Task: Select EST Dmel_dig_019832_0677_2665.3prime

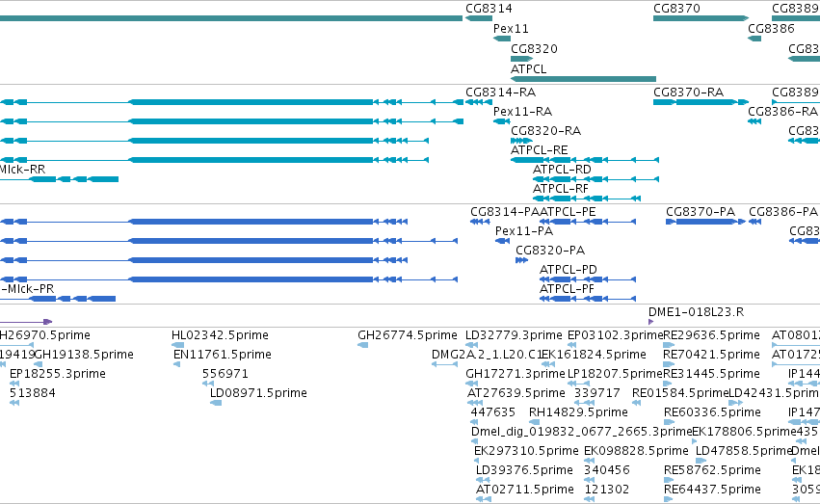Action: point(581,433)
